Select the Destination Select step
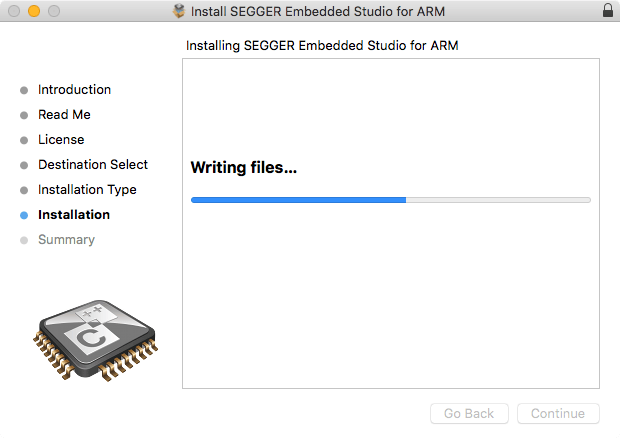 (92, 165)
